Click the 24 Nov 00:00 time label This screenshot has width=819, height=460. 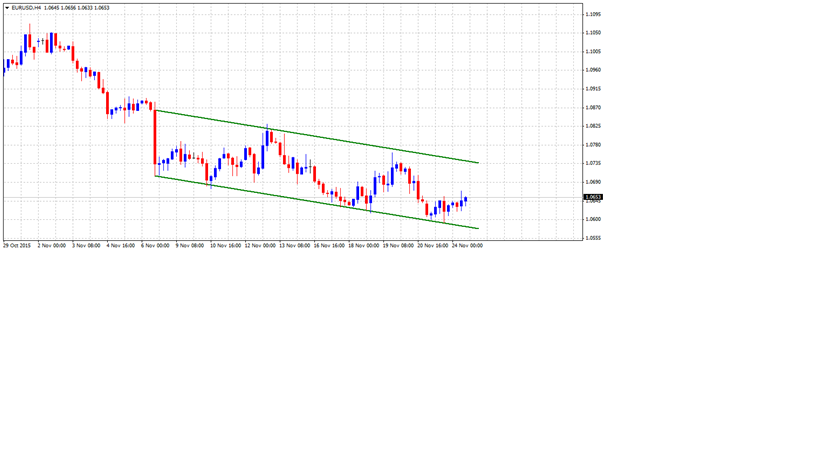[x=467, y=245]
